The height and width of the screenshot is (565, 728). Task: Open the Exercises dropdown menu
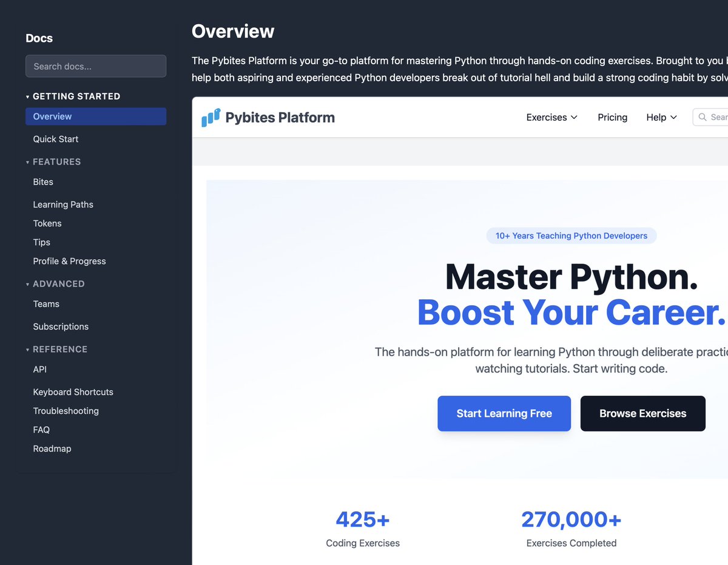(551, 117)
